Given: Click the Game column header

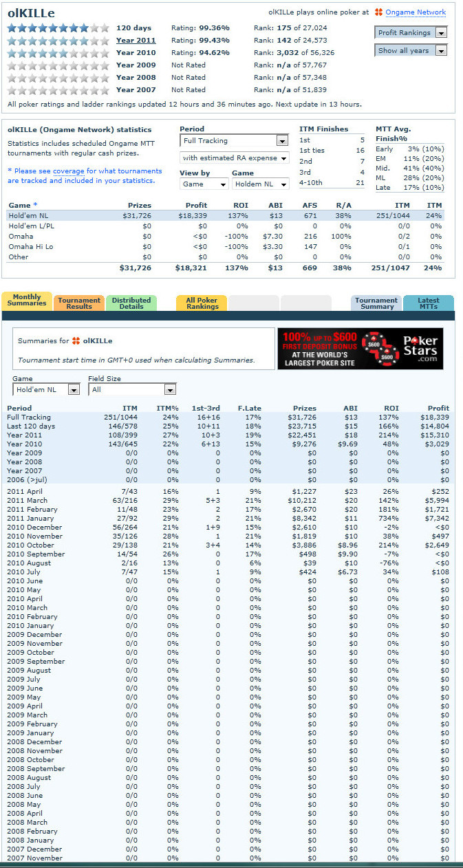Looking at the screenshot, I should pyautogui.click(x=23, y=205).
